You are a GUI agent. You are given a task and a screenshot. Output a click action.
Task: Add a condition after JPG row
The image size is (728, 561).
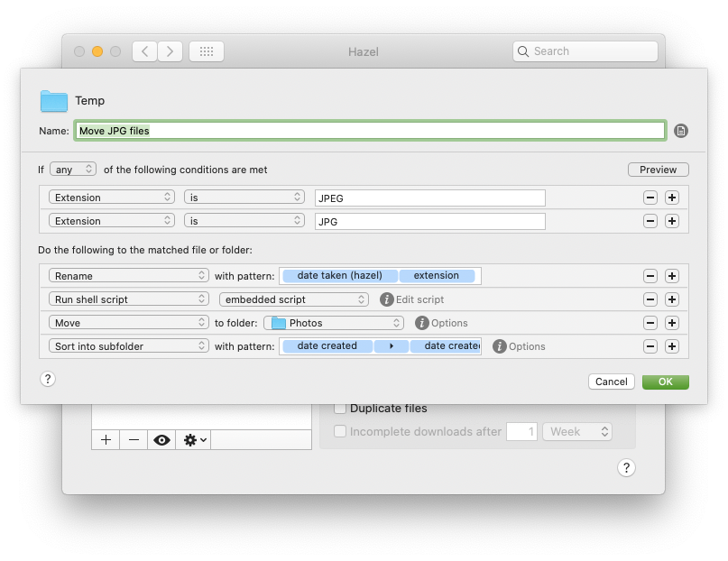tap(672, 221)
